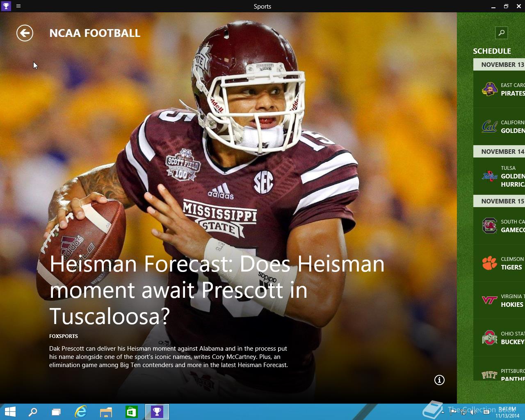Minimize the Sports window
This screenshot has height=420, width=525.
493,6
